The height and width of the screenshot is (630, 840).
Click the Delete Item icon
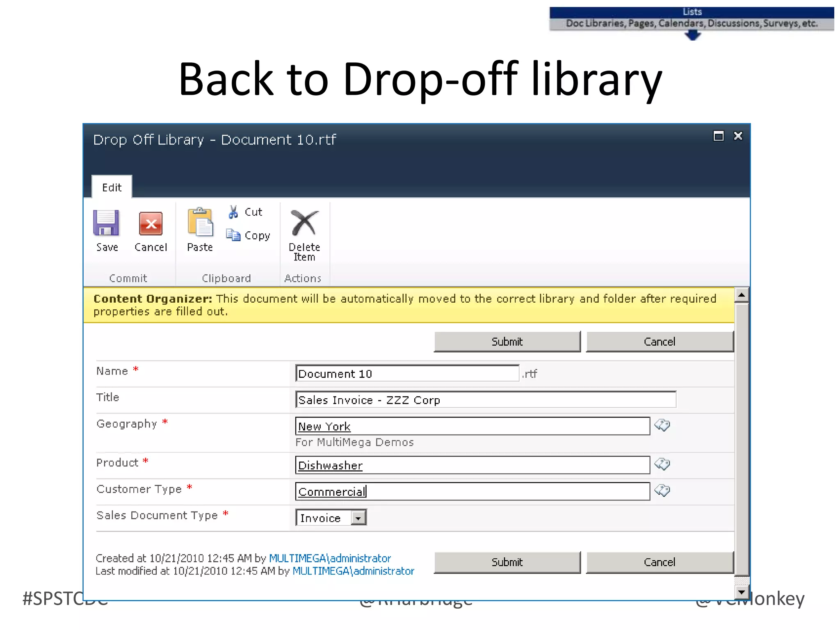[304, 223]
